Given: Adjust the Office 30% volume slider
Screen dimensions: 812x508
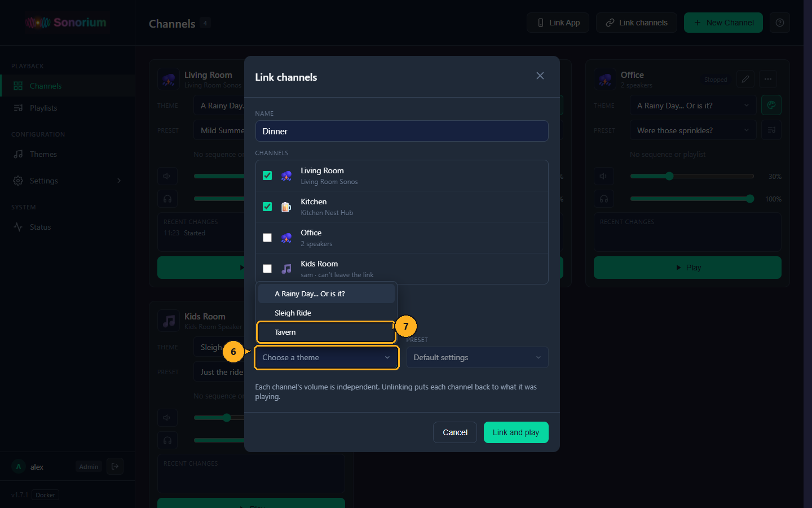Looking at the screenshot, I should pyautogui.click(x=692, y=176).
